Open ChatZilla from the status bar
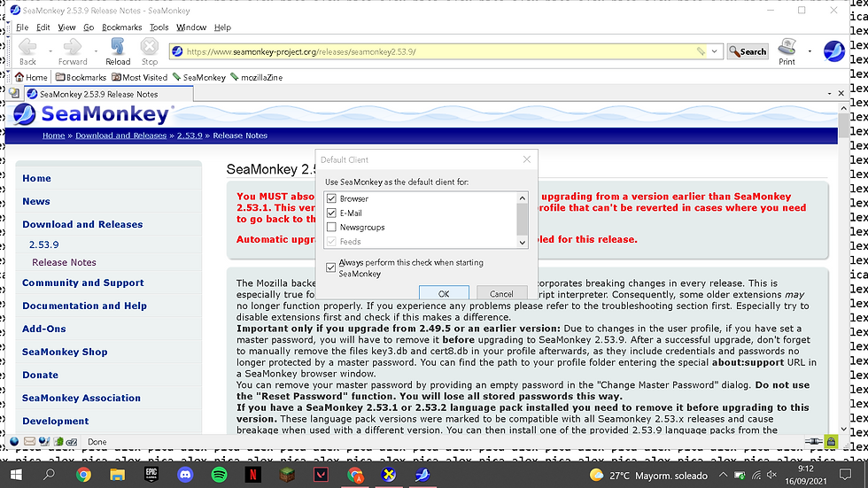 (x=72, y=442)
